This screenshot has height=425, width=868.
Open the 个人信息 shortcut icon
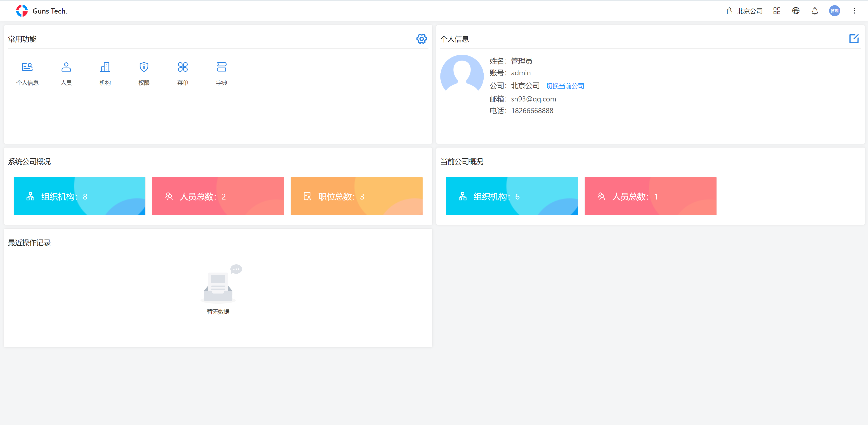27,67
